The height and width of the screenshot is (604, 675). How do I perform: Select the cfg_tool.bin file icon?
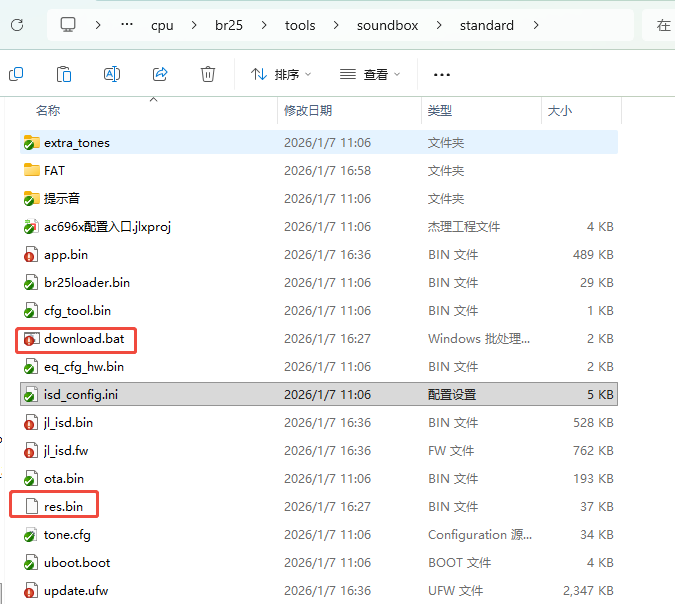pos(31,310)
